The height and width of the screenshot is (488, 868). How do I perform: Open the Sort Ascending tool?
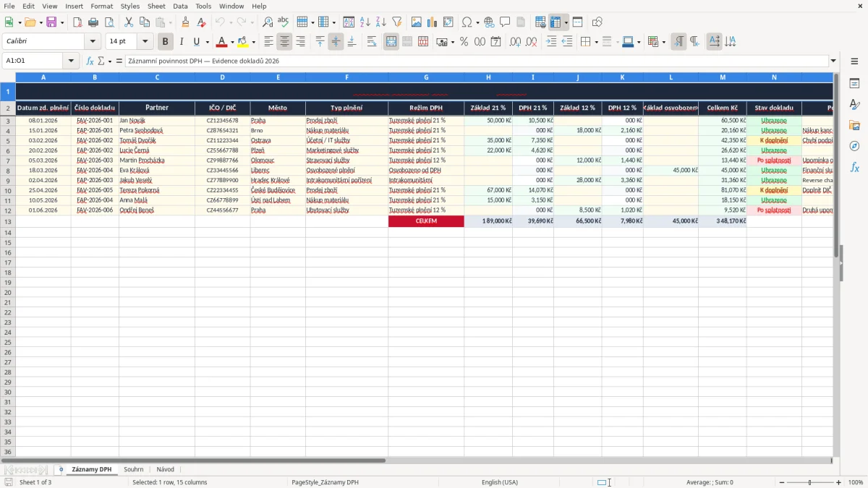[365, 22]
